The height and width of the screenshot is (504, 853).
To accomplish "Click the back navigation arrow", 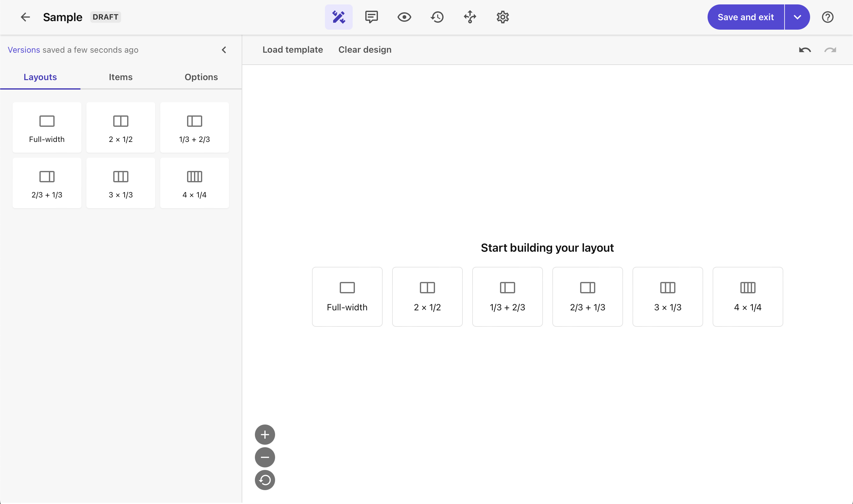I will pyautogui.click(x=25, y=17).
